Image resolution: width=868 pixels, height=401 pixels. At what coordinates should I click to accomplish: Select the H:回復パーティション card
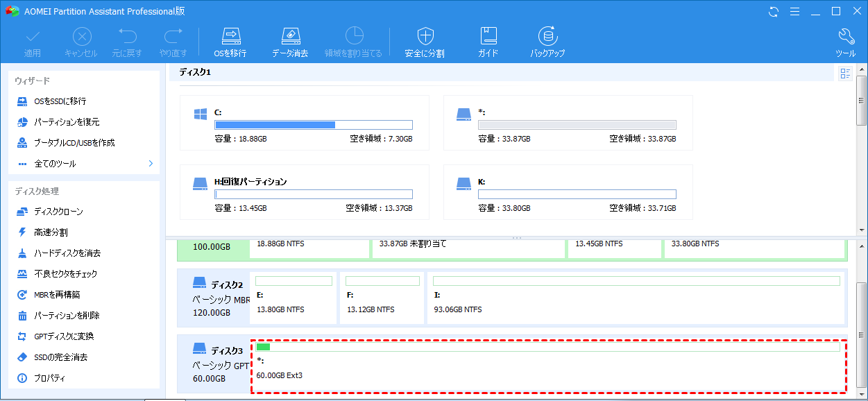tap(304, 192)
